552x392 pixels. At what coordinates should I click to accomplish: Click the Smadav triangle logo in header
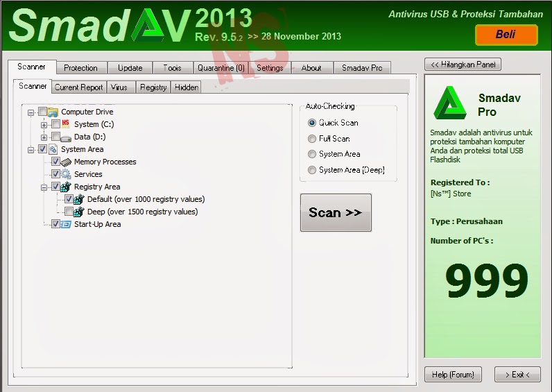(148, 26)
